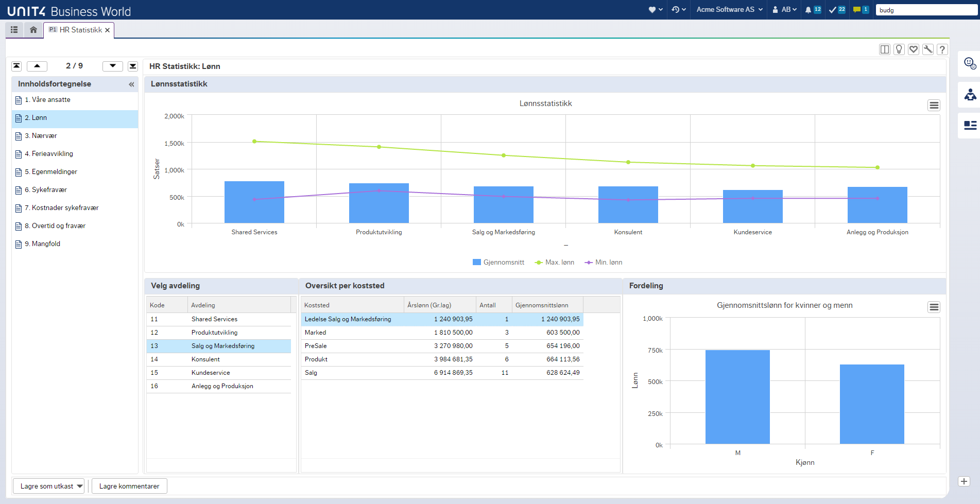Close the HR Statistikk tab
This screenshot has width=980, height=504.
(x=107, y=30)
